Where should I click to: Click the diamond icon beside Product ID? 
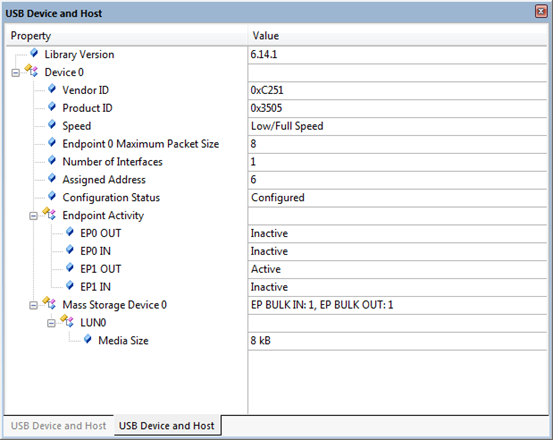pyautogui.click(x=52, y=107)
